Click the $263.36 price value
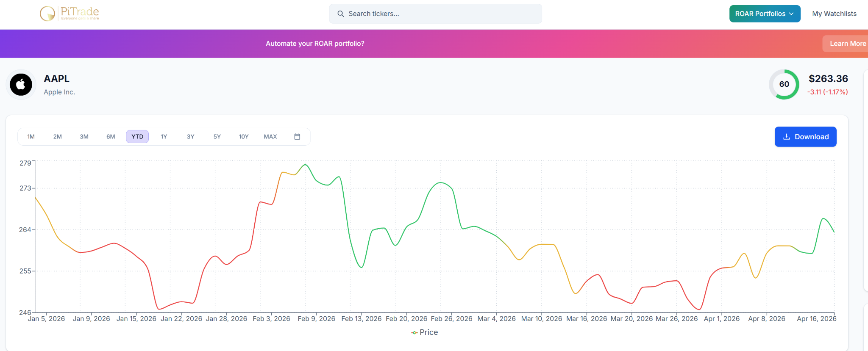This screenshot has width=868, height=351. [828, 79]
